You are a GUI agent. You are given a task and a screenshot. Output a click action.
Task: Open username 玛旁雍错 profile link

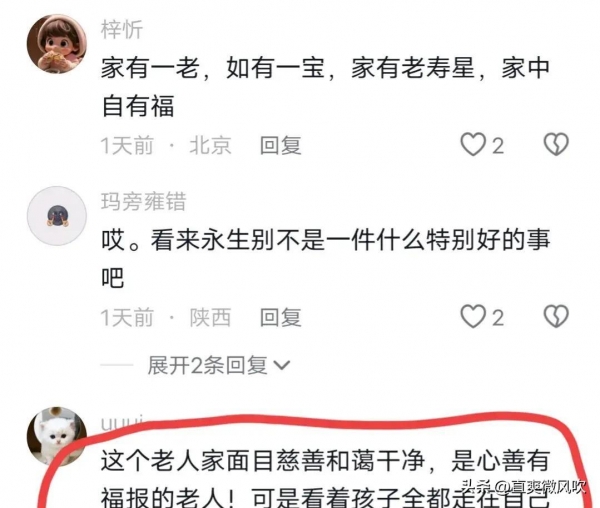143,202
